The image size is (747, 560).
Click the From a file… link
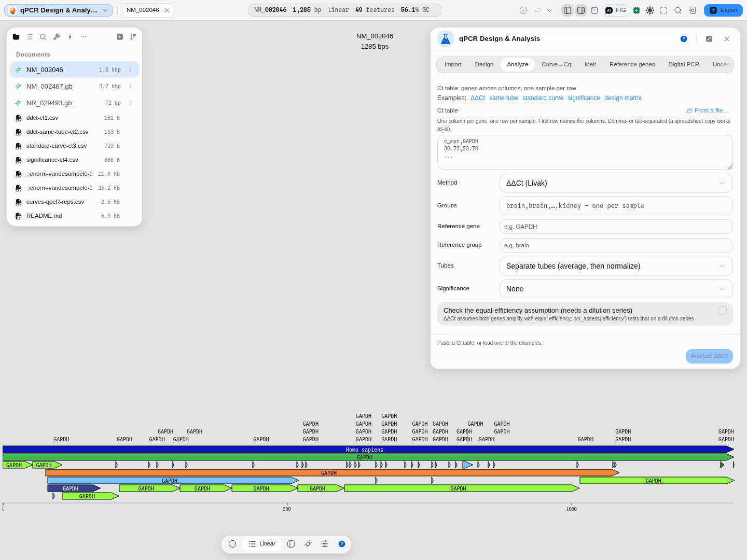coord(708,110)
